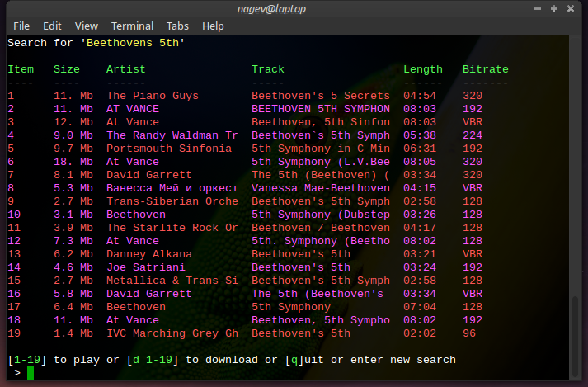Open the Edit menu
This screenshot has height=387, width=588.
(x=52, y=26)
